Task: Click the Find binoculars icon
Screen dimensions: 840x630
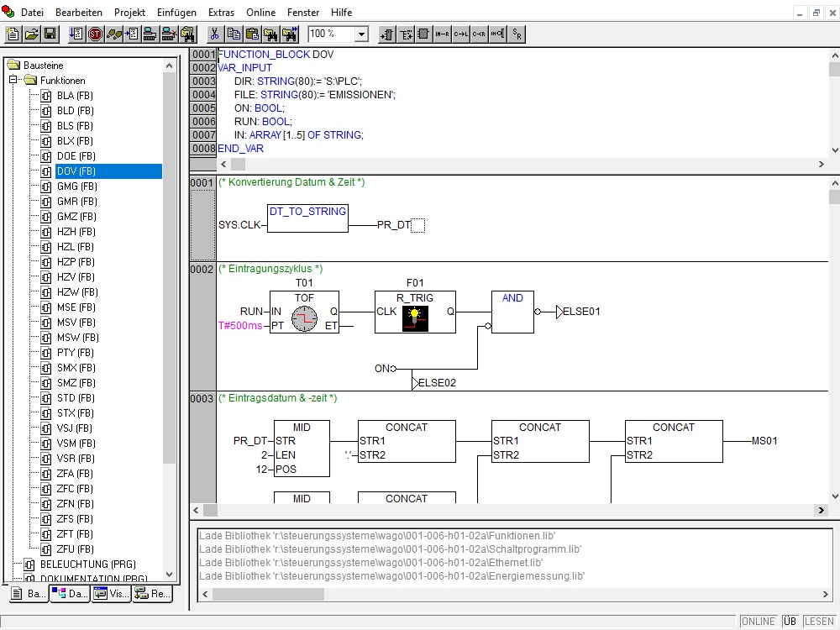Action: (270, 34)
